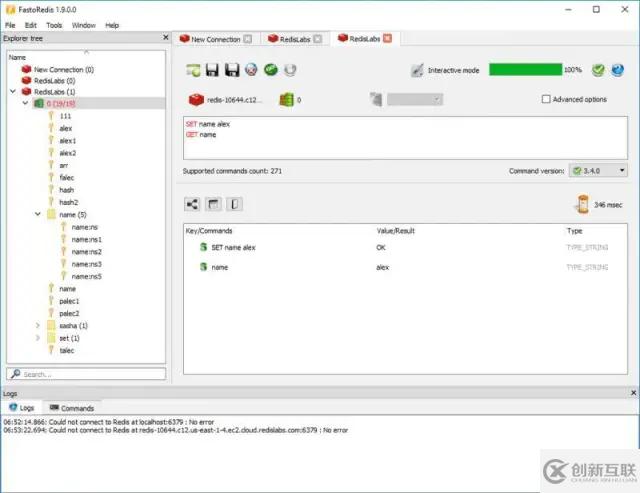Switch to table view output icon
Viewport: 640px width, 493px height.
tap(213, 204)
